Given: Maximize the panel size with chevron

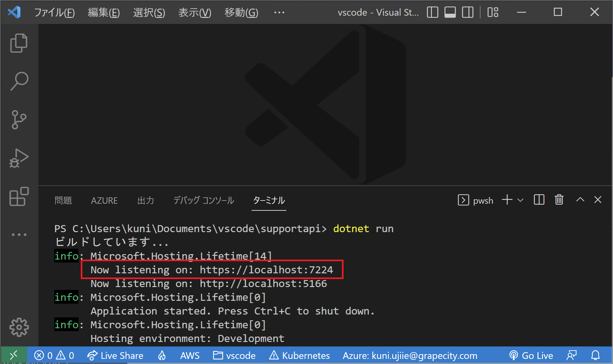Looking at the screenshot, I should [x=580, y=200].
